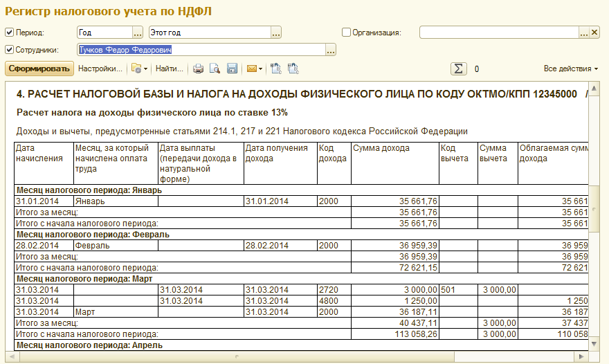Click the print icon in toolbar
Viewport: 609px width, 364px height.
tap(199, 69)
